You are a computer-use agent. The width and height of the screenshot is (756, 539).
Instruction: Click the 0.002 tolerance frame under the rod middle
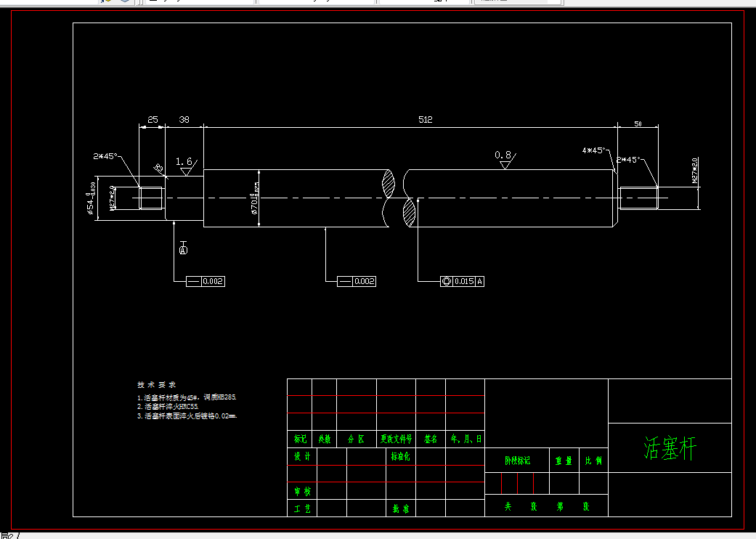357,281
